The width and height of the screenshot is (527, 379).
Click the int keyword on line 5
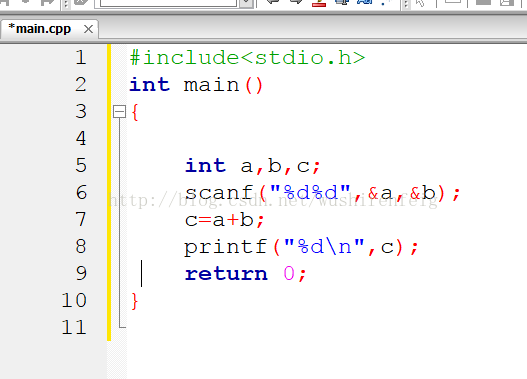[205, 165]
